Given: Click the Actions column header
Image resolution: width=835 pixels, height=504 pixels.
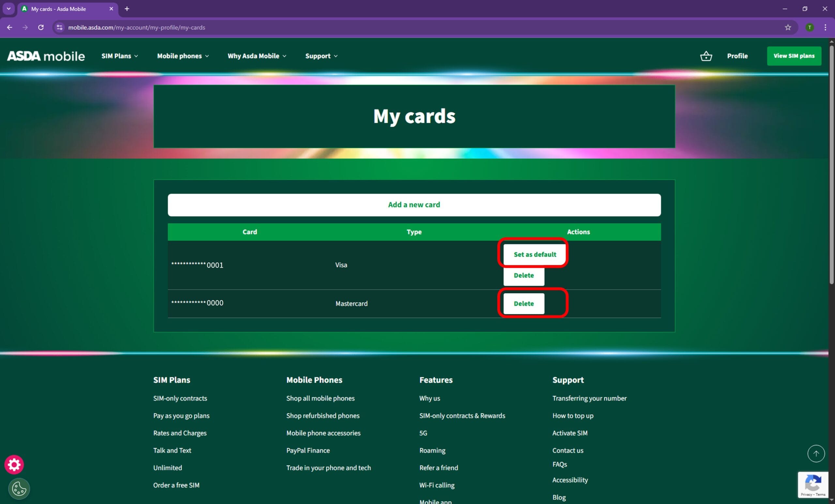Looking at the screenshot, I should pyautogui.click(x=578, y=232).
